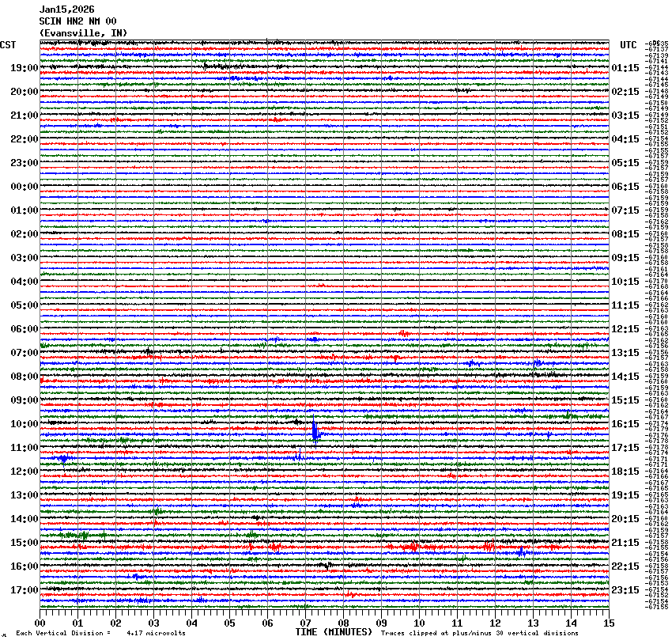Click the UTC timezone label
Viewport: 672px width, 644px height.
(629, 45)
